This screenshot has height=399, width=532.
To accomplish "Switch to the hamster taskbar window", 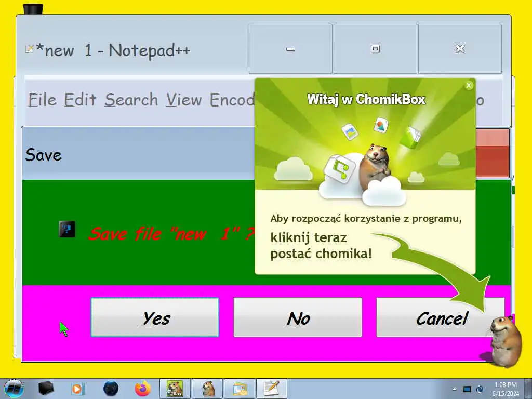I will point(207,389).
